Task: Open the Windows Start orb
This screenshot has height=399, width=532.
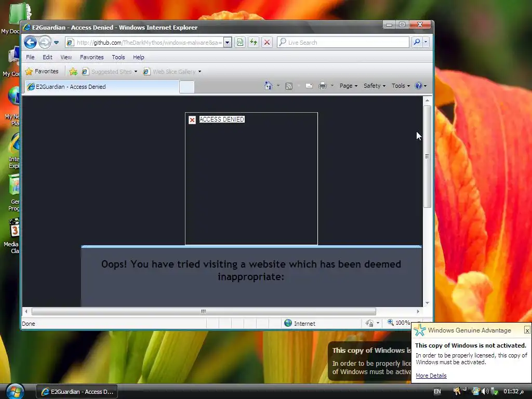Action: point(15,392)
